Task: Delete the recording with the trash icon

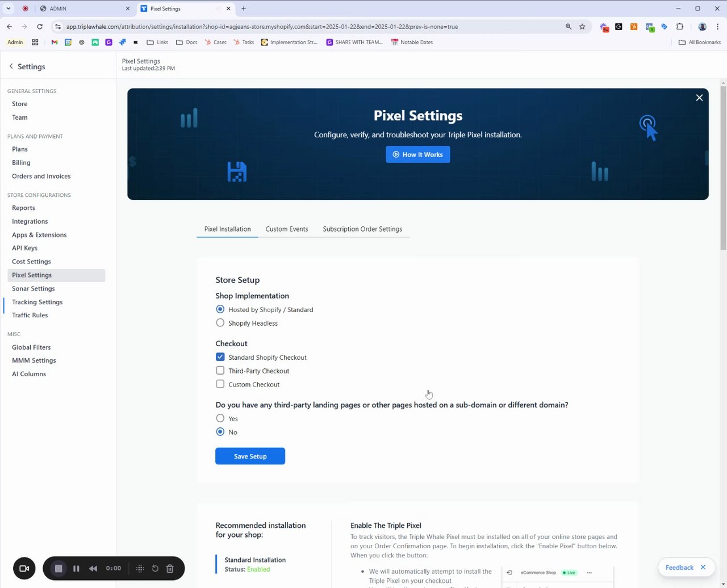Action: tap(170, 568)
